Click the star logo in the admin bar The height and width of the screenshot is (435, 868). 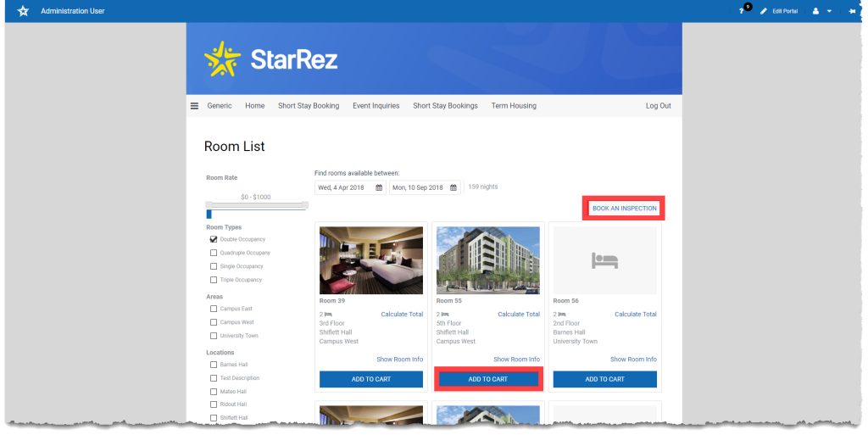tap(23, 11)
